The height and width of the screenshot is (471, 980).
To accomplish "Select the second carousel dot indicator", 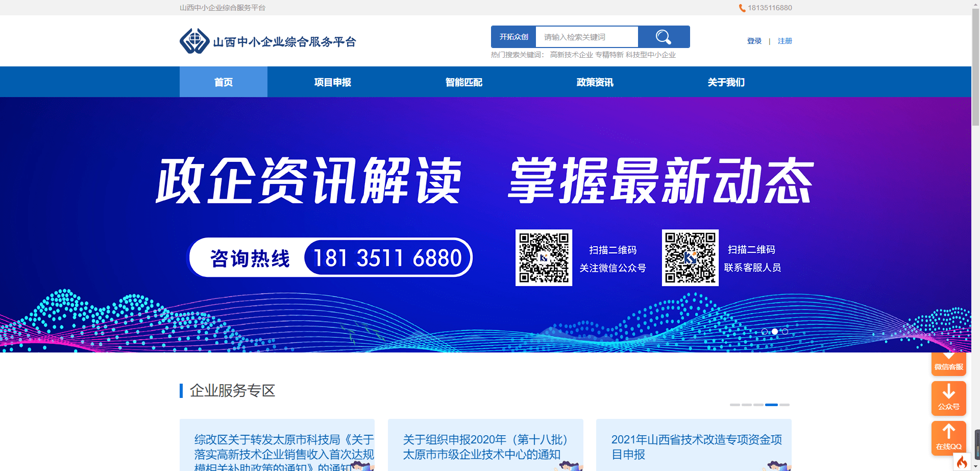I will pyautogui.click(x=774, y=331).
